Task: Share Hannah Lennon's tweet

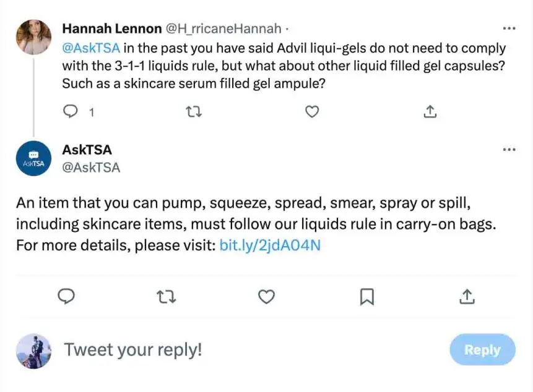Action: [x=430, y=112]
